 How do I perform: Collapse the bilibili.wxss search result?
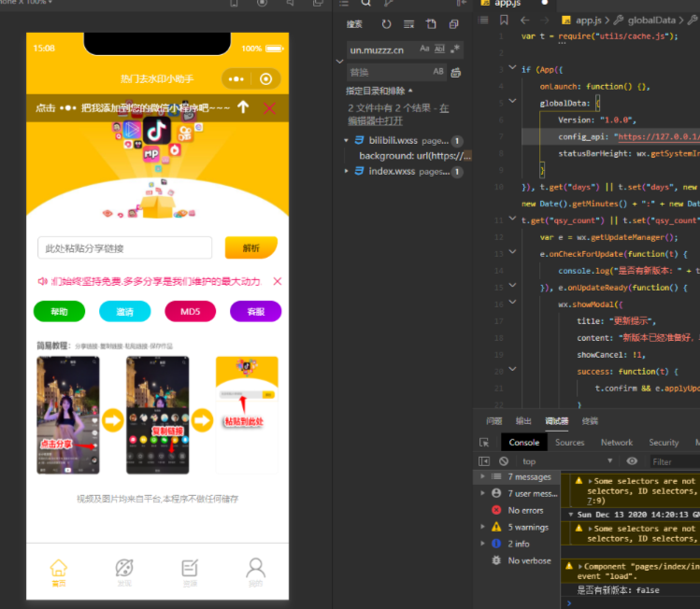(347, 140)
